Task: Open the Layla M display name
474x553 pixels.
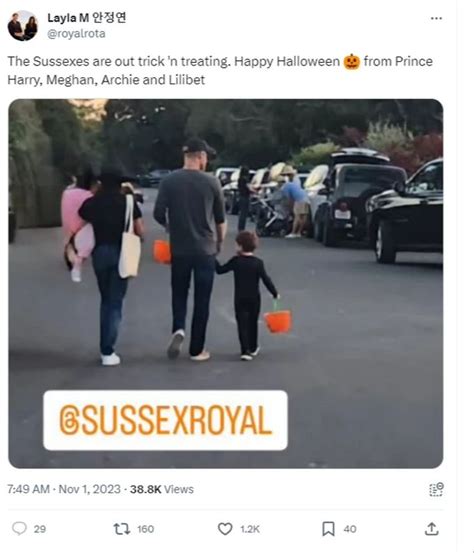Action: pyautogui.click(x=87, y=18)
